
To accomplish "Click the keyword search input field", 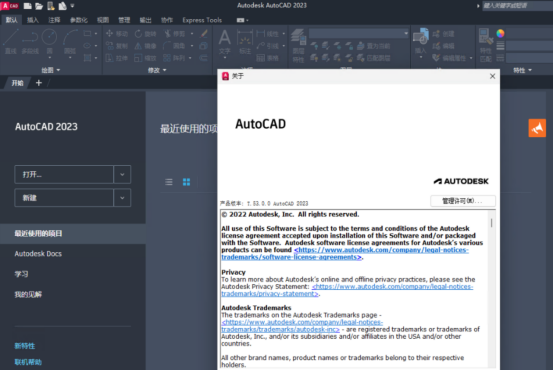I will click(517, 6).
